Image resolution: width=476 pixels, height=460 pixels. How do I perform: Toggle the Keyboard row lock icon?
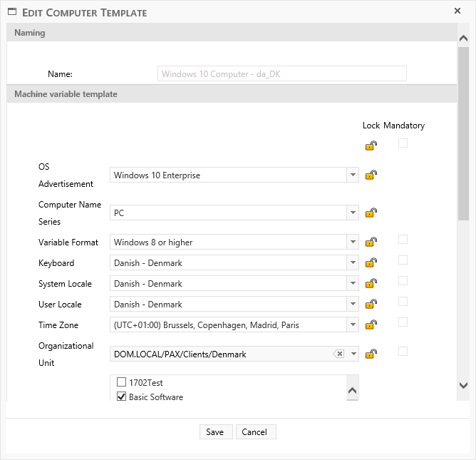[x=371, y=262]
